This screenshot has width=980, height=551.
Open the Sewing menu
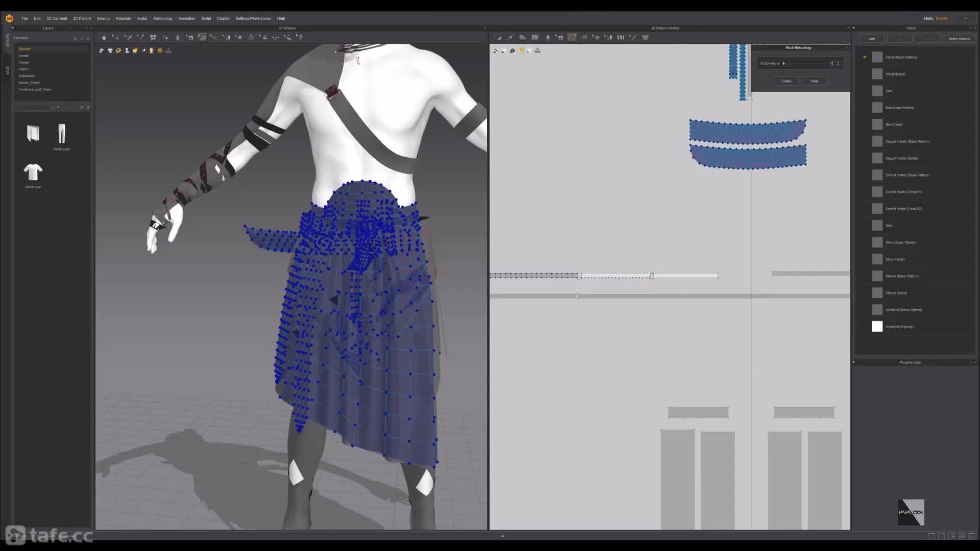pyautogui.click(x=103, y=18)
